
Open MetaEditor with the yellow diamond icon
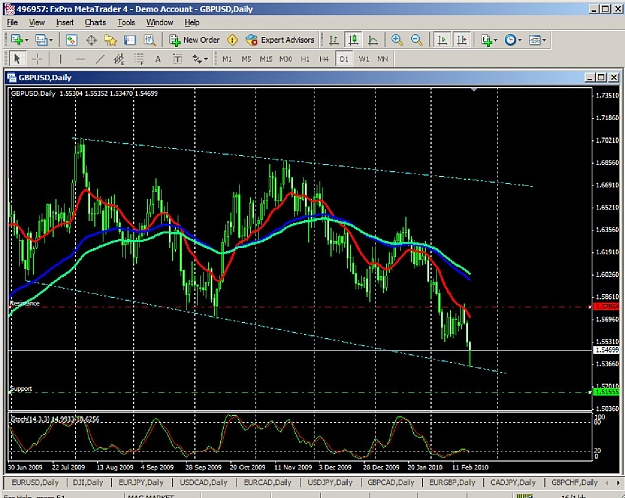point(232,40)
